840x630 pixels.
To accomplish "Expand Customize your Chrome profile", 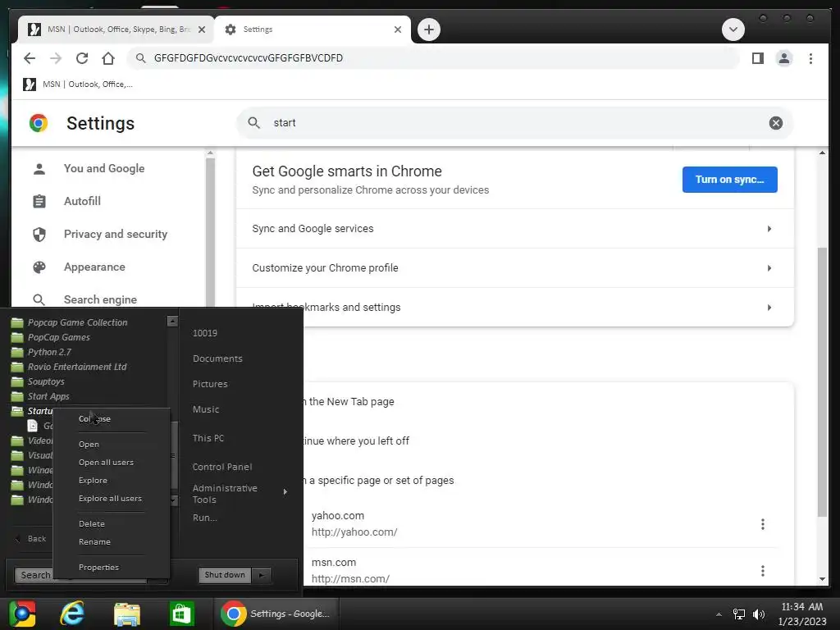I will click(x=514, y=268).
